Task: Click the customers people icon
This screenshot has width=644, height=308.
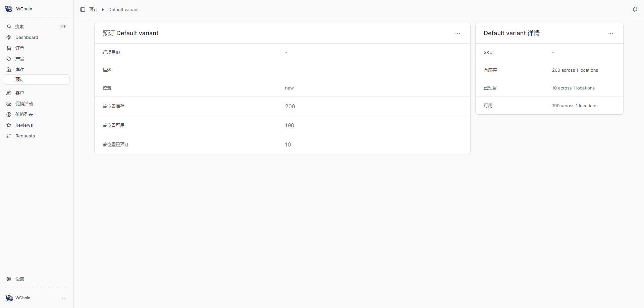Action: tap(9, 93)
